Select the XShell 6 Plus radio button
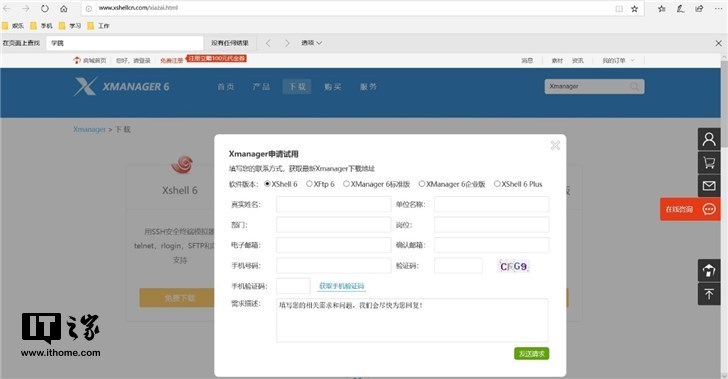Screen dimensions: 728x379 point(497,184)
